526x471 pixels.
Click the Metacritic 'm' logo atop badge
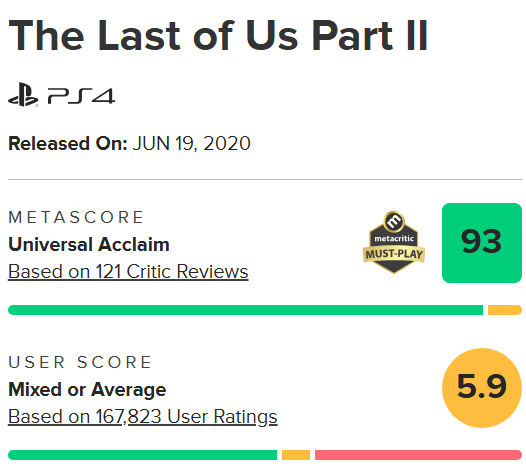tap(394, 221)
